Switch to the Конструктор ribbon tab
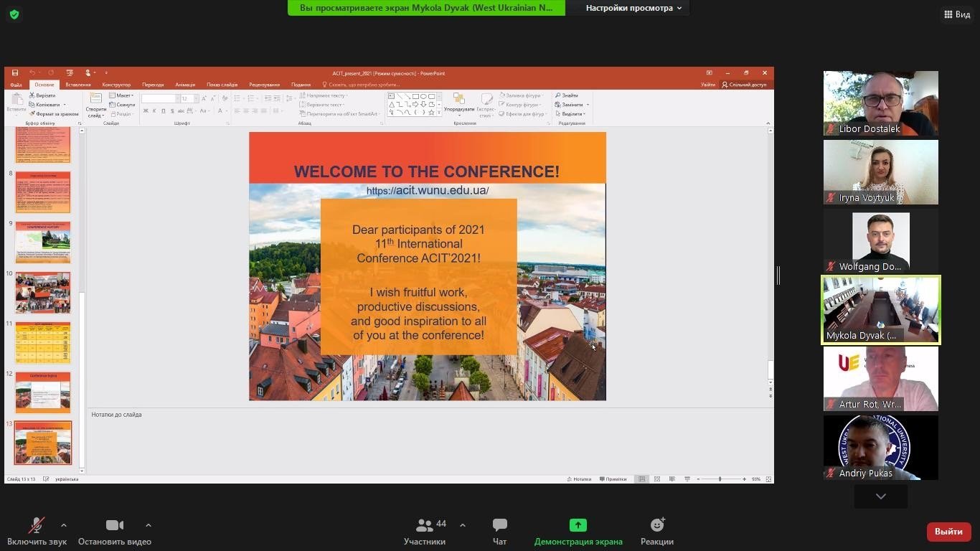The height and width of the screenshot is (551, 980). 116,85
